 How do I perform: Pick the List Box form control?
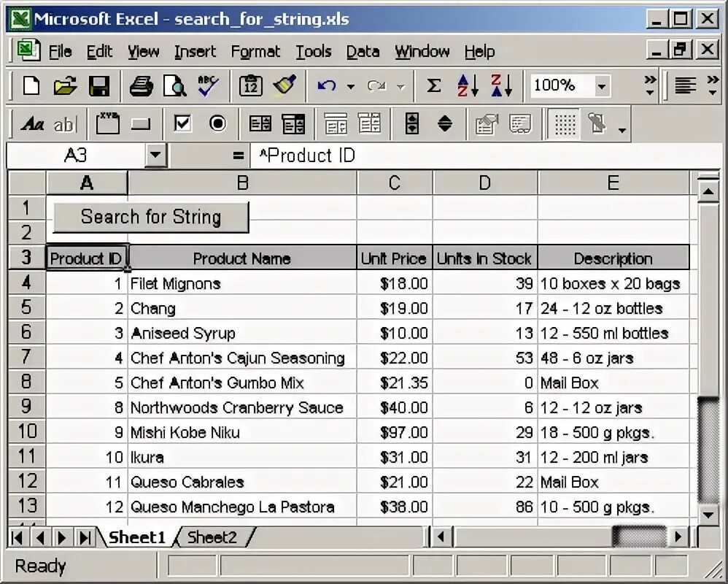(x=260, y=123)
